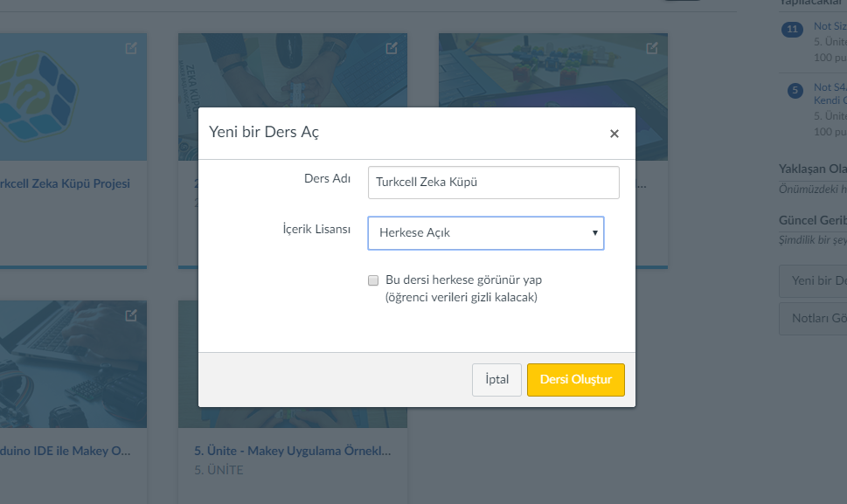Click edit icon on Turkcell Zeka Küpü card
This screenshot has width=847, height=504.
coord(131,49)
